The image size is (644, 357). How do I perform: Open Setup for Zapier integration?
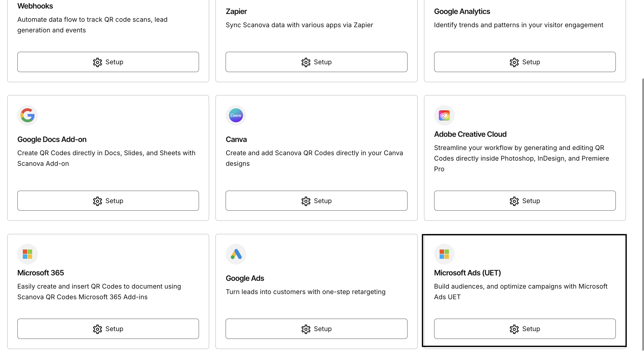click(x=316, y=62)
